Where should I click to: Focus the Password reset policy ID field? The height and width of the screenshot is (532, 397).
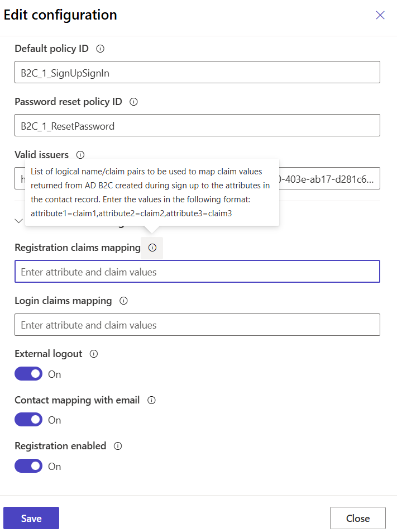tap(197, 126)
